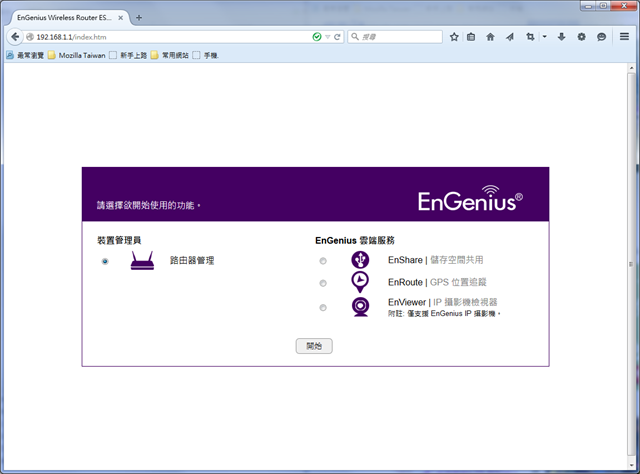The width and height of the screenshot is (640, 474).
Task: Click the EnRoute GPS pin icon
Action: tap(360, 282)
